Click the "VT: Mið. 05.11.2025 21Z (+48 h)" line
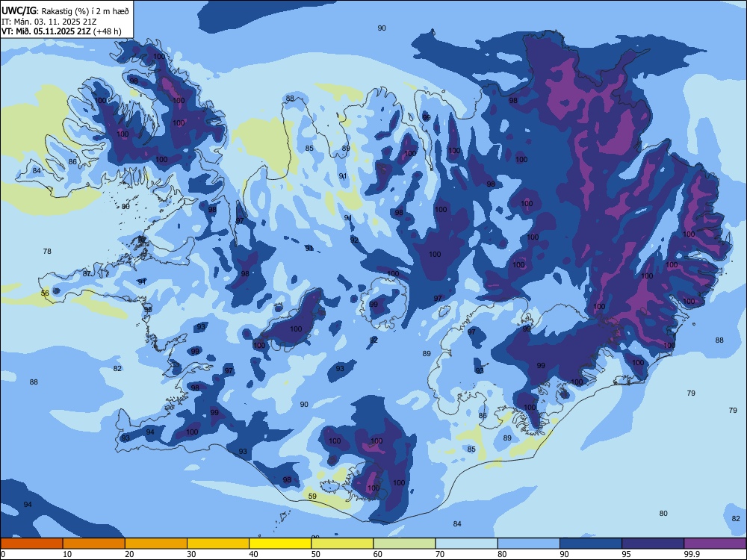 pyautogui.click(x=61, y=31)
